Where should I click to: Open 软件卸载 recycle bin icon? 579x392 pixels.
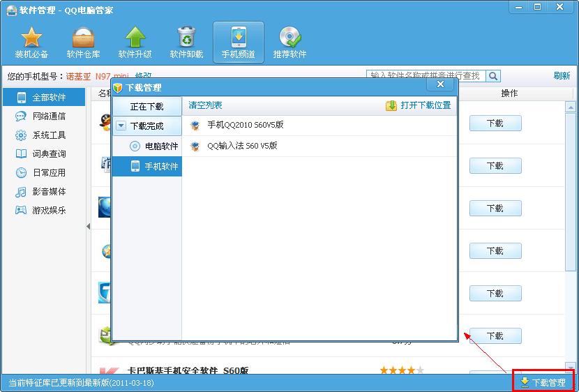point(186,37)
